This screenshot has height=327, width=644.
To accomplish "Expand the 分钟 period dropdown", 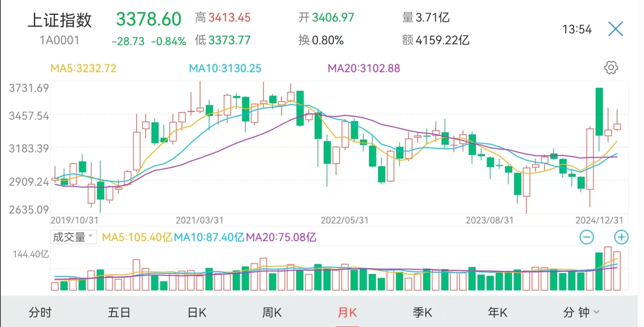I will pos(581,313).
